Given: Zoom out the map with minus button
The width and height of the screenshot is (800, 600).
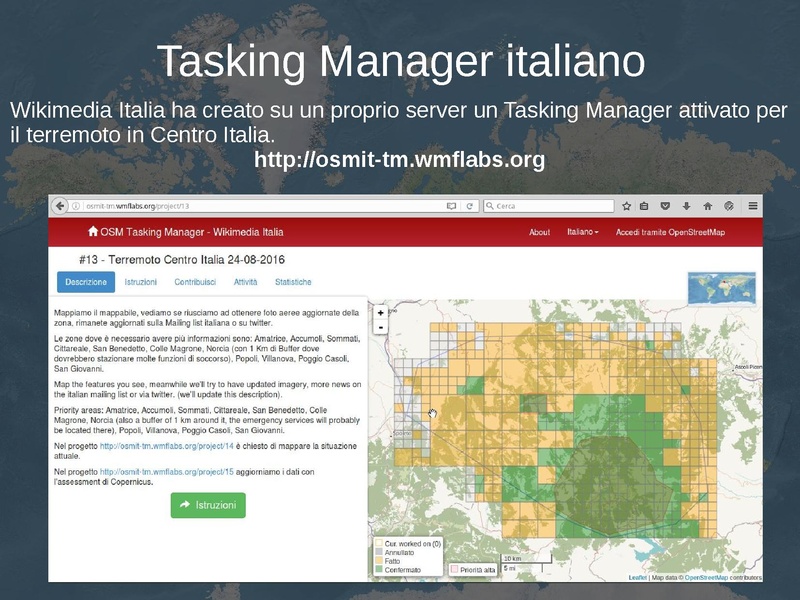Looking at the screenshot, I should click(x=380, y=326).
